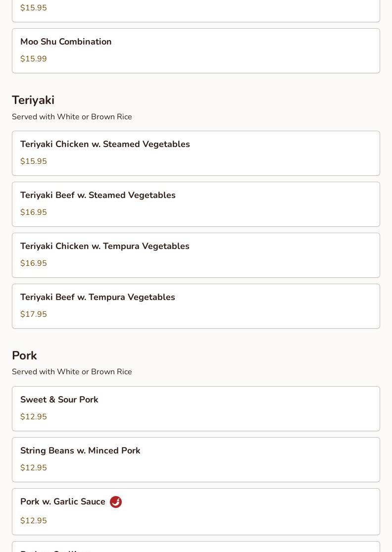Select Teriyaki Chicken w. Steamed Vegetables

pos(196,153)
